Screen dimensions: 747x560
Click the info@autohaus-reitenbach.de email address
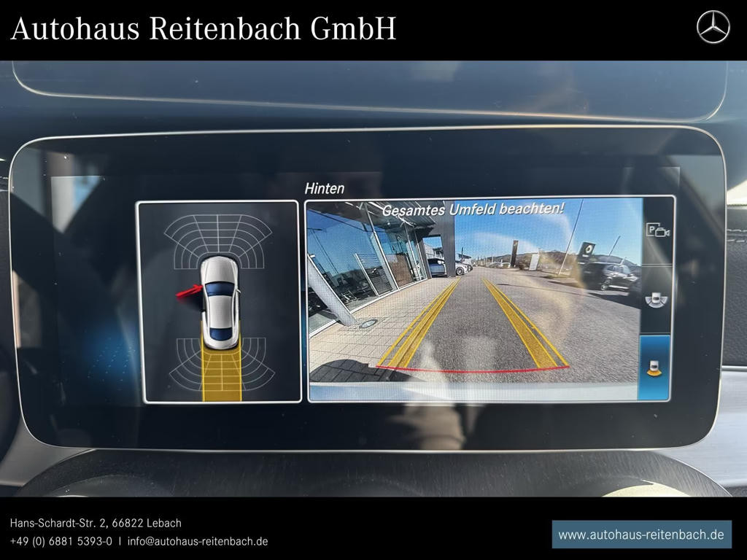coord(198,541)
